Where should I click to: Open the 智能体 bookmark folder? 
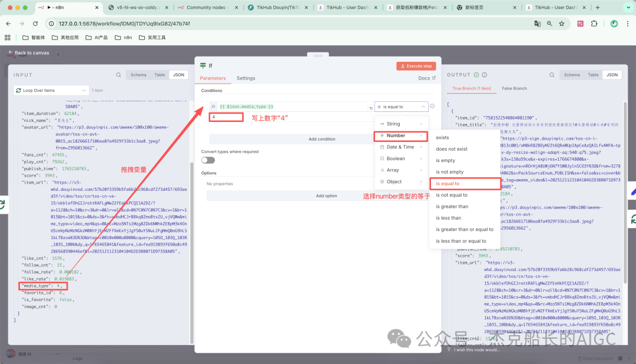click(x=34, y=37)
